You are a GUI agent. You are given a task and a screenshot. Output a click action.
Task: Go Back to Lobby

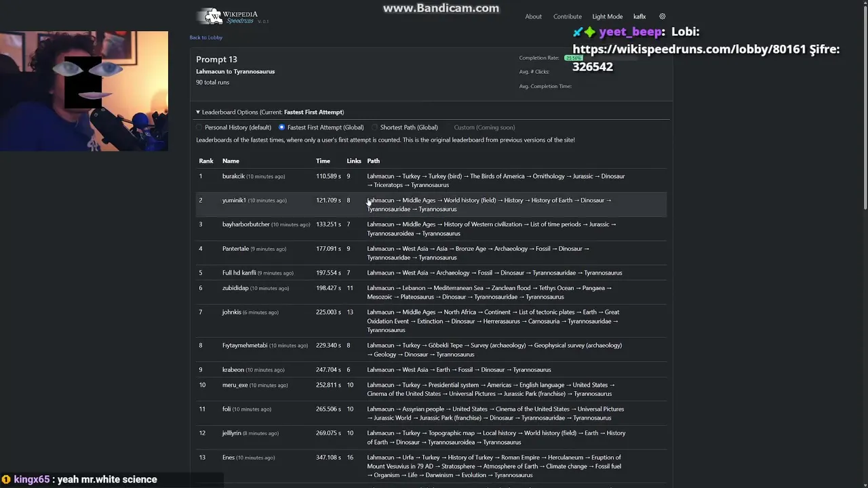point(206,37)
